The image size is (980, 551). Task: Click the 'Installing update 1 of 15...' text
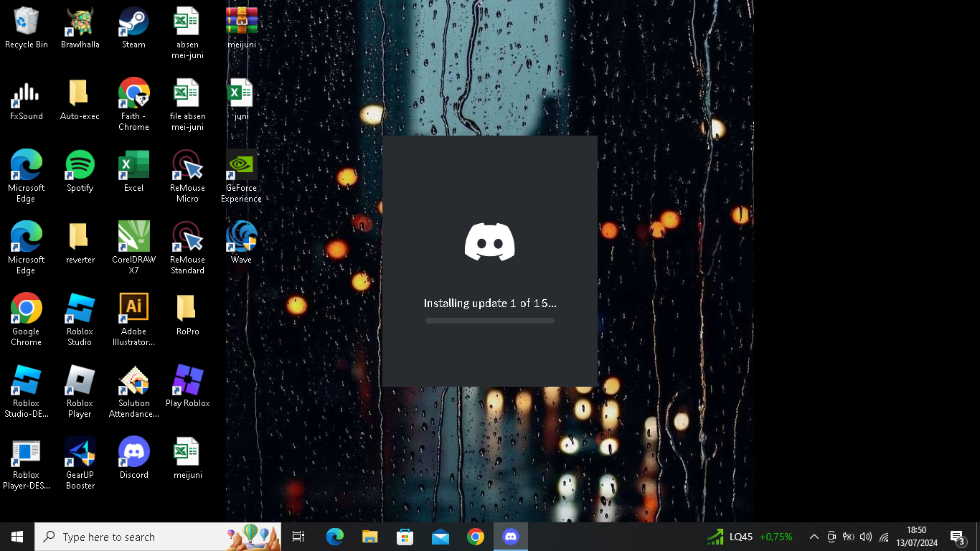[490, 303]
